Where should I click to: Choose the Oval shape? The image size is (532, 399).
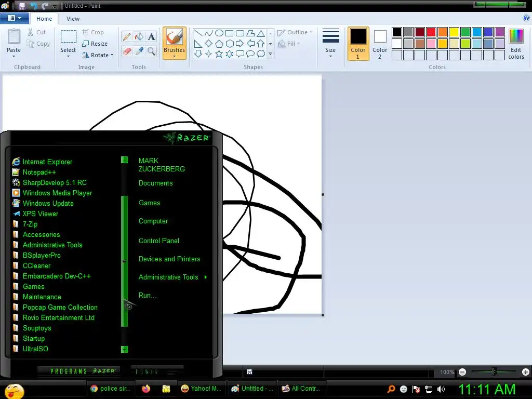(x=219, y=33)
